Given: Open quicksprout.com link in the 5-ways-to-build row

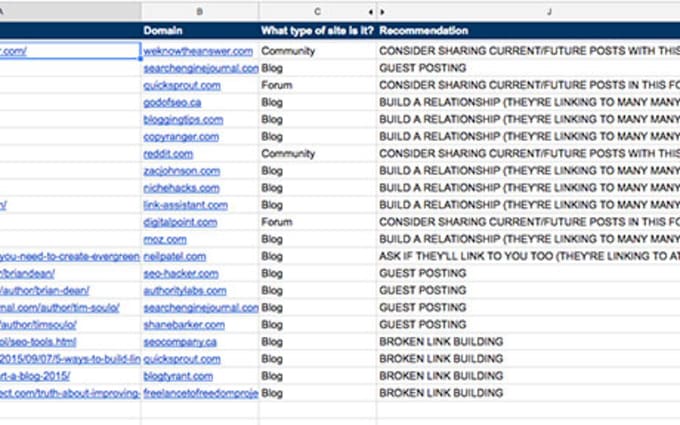Looking at the screenshot, I should point(182,359).
